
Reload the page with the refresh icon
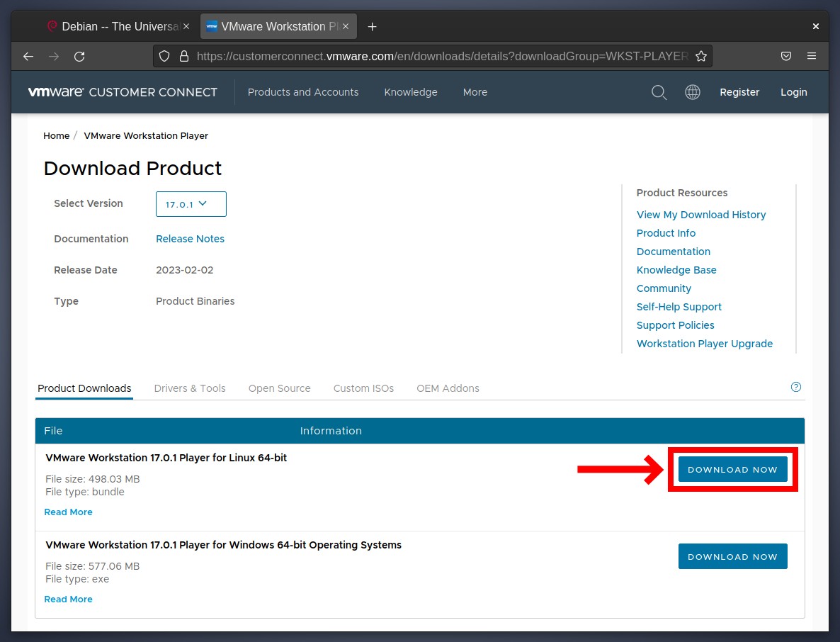(79, 56)
